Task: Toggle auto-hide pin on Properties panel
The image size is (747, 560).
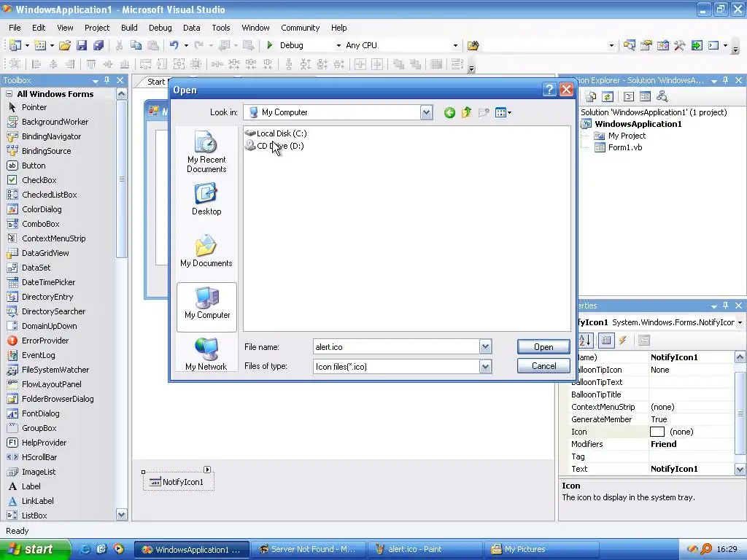Action: point(726,306)
